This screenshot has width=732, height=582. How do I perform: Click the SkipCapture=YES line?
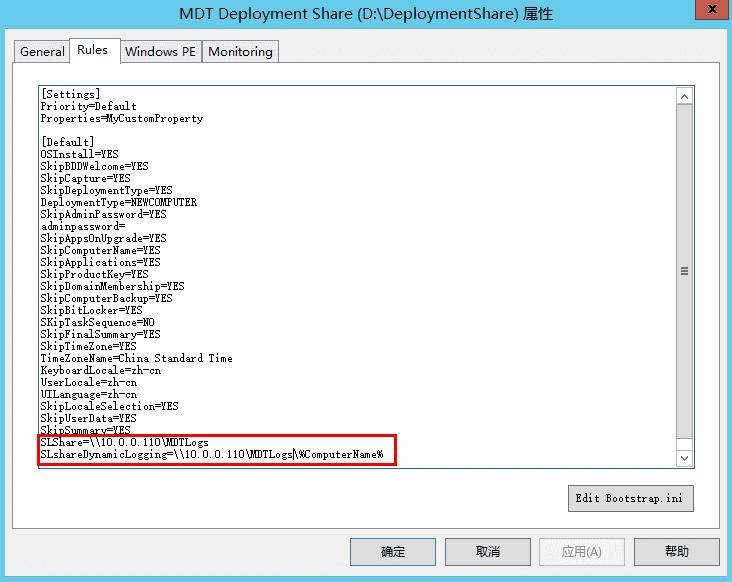[x=85, y=178]
